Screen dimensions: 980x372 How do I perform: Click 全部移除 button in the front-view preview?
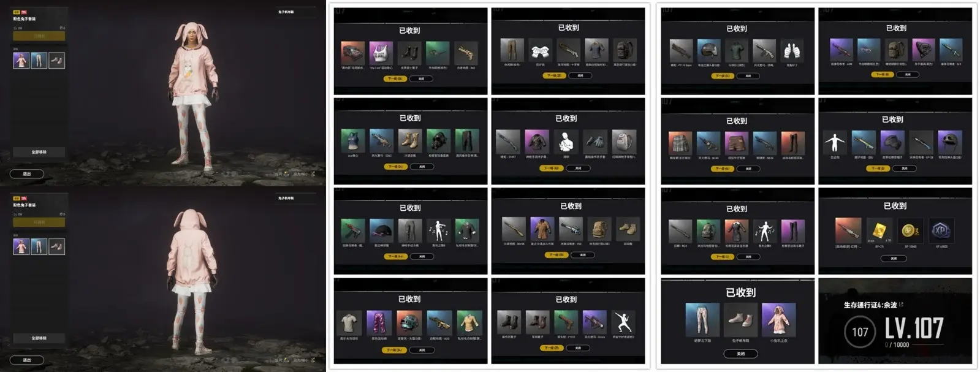[39, 152]
